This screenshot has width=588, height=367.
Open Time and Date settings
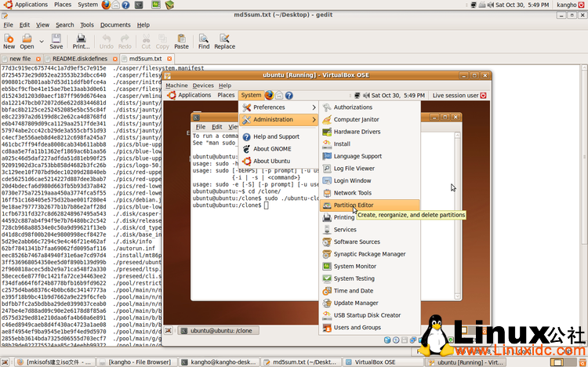click(x=370, y=291)
